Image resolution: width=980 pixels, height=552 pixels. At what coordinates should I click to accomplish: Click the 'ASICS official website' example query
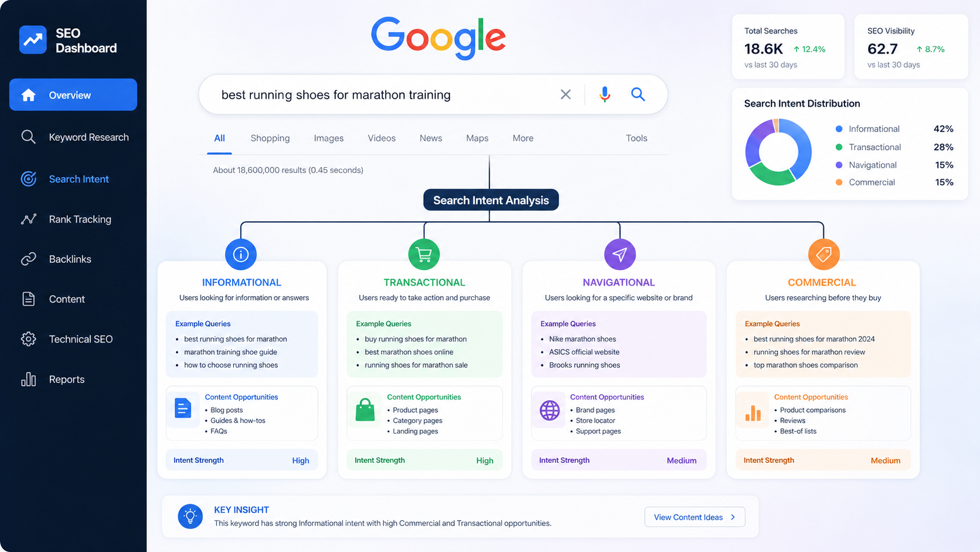584,352
